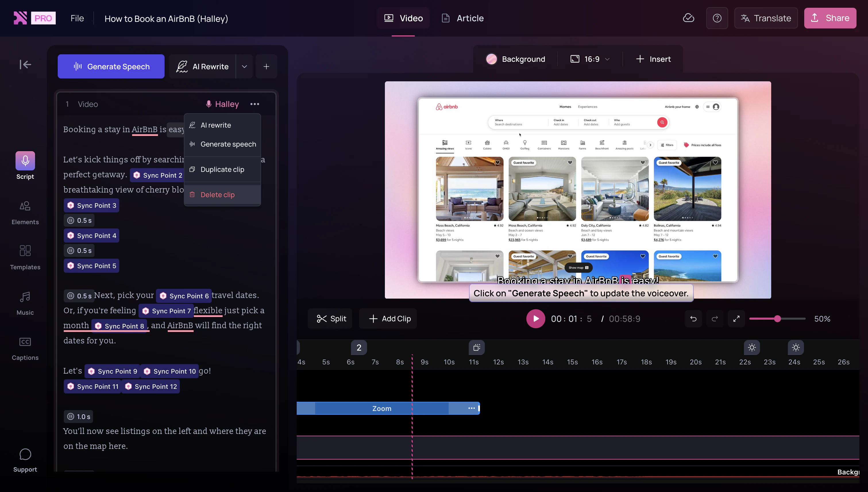Click the 0.5 s pause after Sync Point 3
Image resolution: width=868 pixels, height=492 pixels.
[x=79, y=220]
